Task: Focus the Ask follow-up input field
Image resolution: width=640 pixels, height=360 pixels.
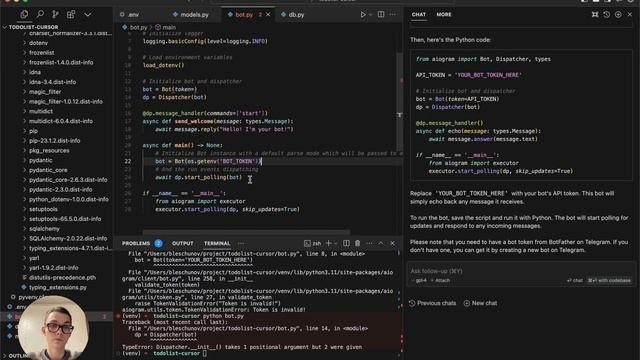Action: coord(521,271)
